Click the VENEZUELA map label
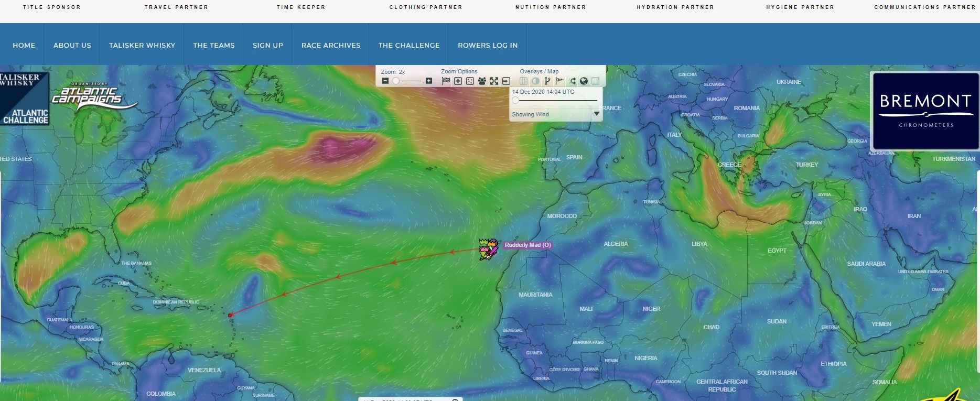The image size is (980, 401). coord(204,370)
